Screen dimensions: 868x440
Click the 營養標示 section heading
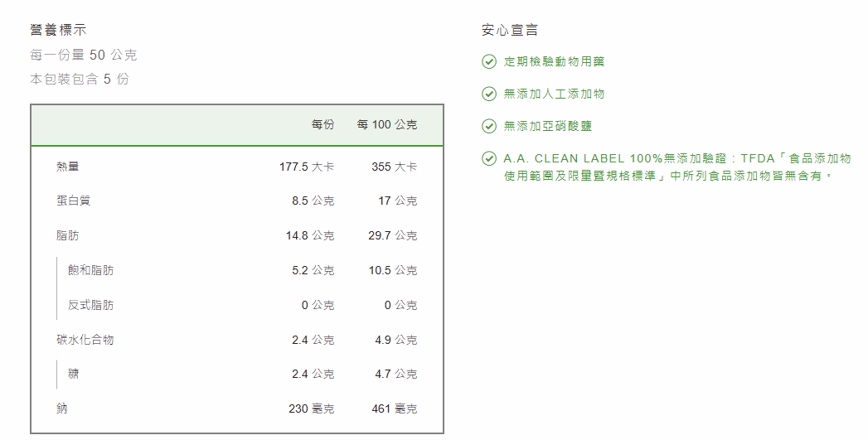point(58,31)
